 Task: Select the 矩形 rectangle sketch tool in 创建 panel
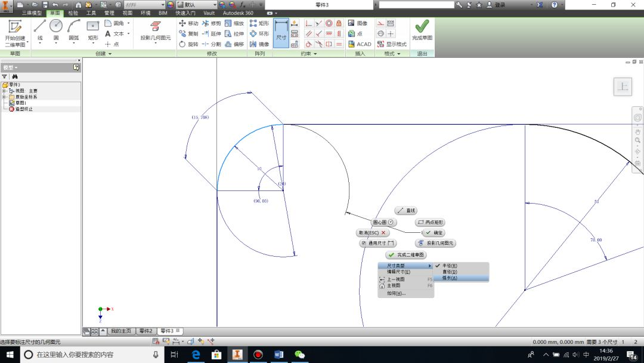93,30
